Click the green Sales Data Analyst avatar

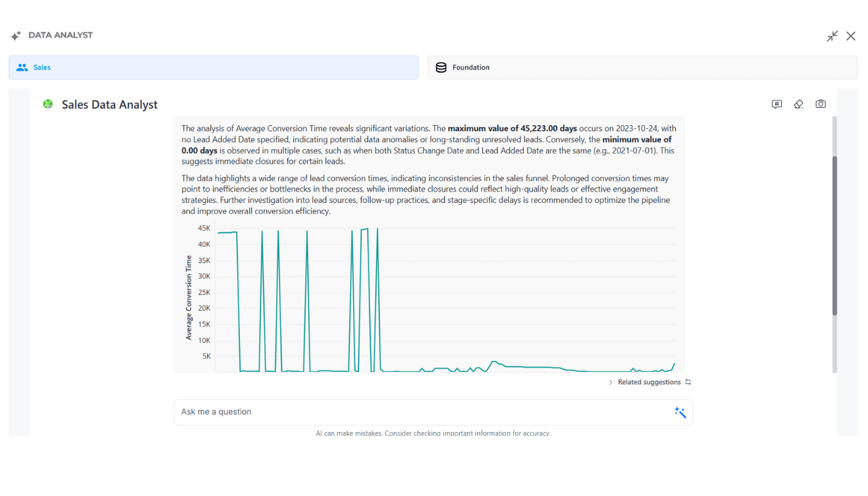[48, 104]
